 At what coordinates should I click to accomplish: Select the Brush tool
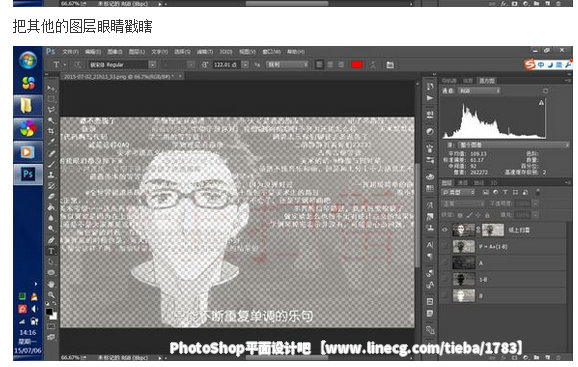click(x=51, y=163)
